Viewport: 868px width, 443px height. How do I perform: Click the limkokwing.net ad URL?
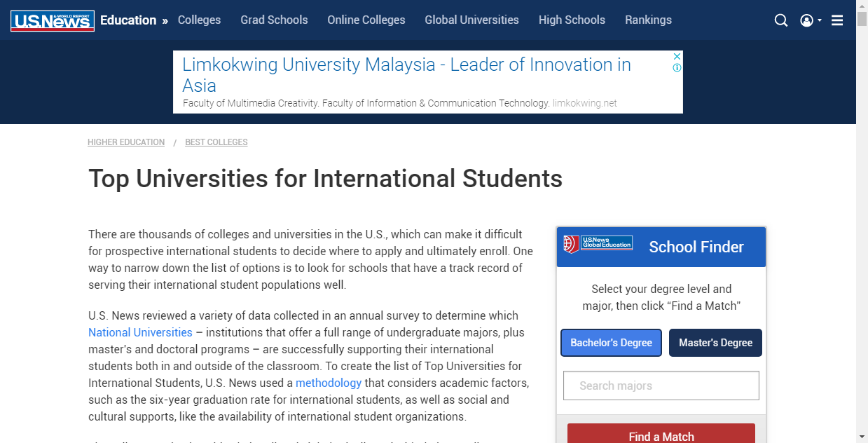585,103
